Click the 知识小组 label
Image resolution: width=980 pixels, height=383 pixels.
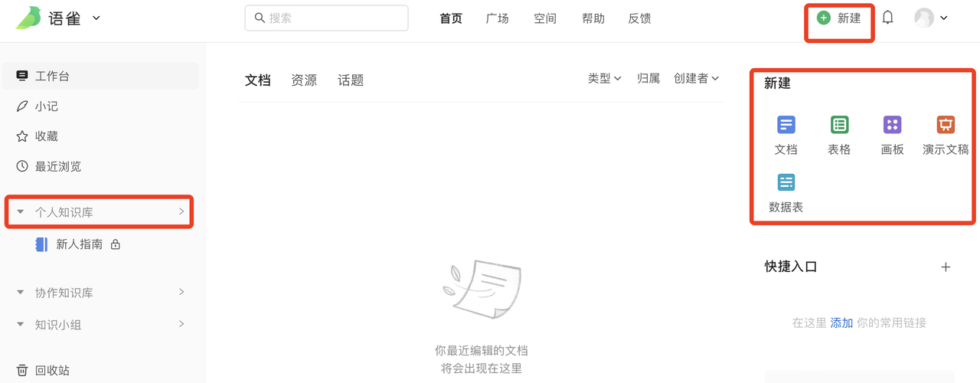click(x=58, y=325)
